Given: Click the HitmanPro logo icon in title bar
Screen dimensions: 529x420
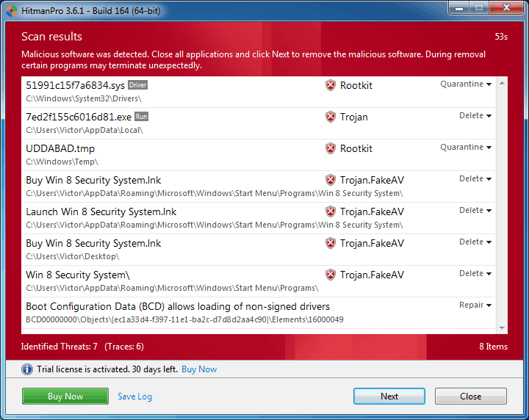Looking at the screenshot, I should (11, 8).
